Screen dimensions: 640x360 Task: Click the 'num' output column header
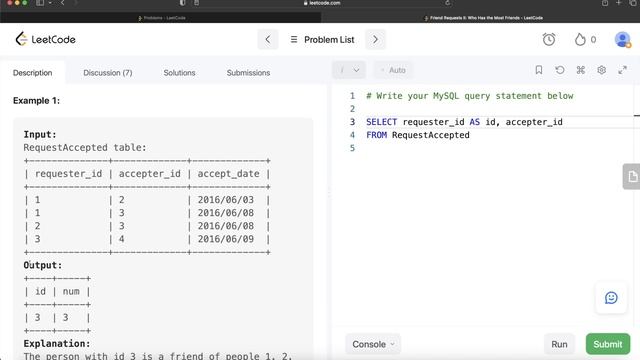pos(71,291)
